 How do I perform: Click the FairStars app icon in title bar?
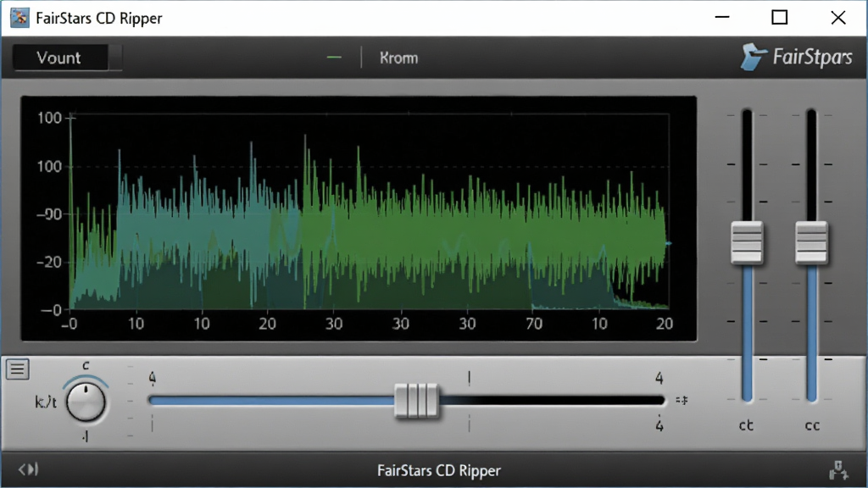(x=20, y=18)
